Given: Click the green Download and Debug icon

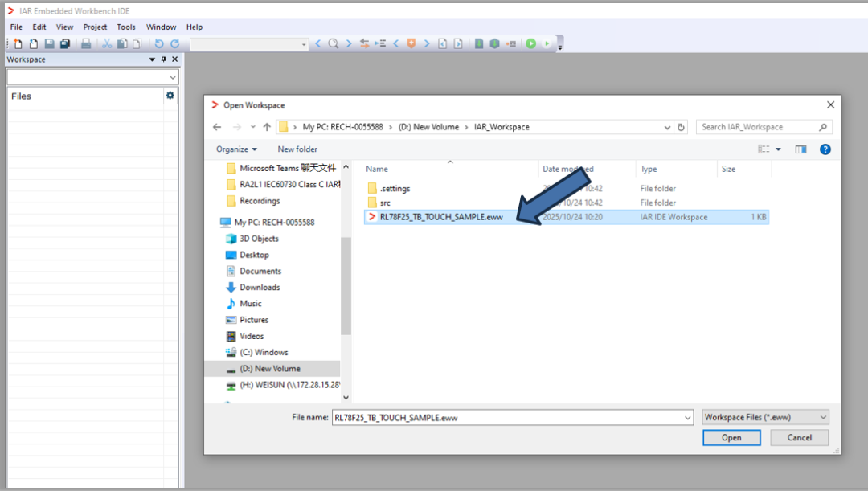Looking at the screenshot, I should click(530, 43).
